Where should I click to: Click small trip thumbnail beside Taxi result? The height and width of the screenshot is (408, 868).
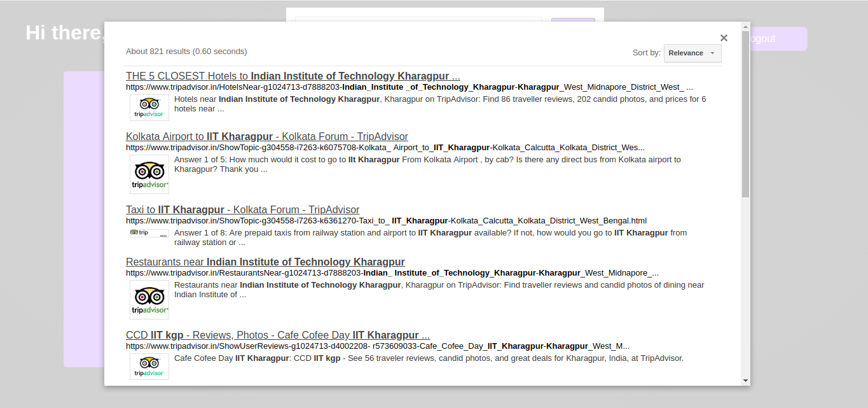coord(149,233)
